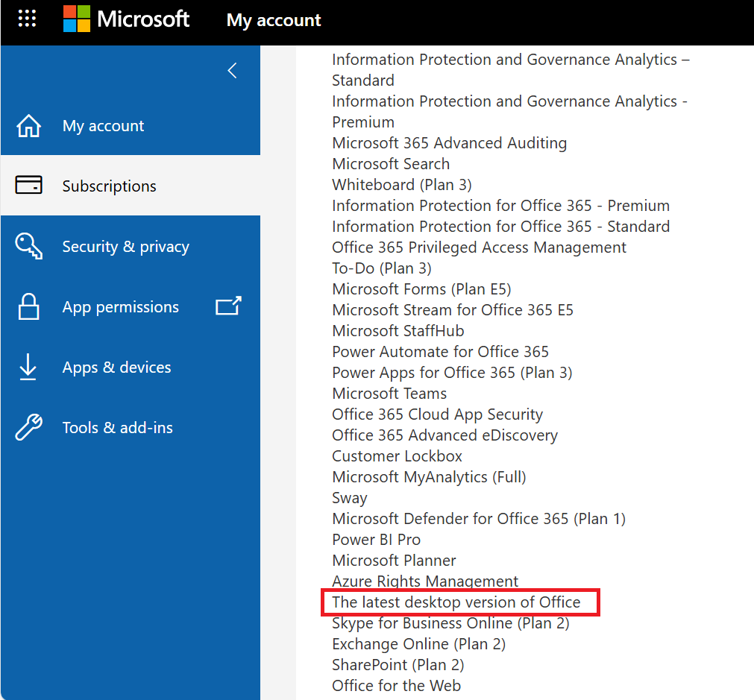Click 'Azure Rights Management' entry

(425, 581)
